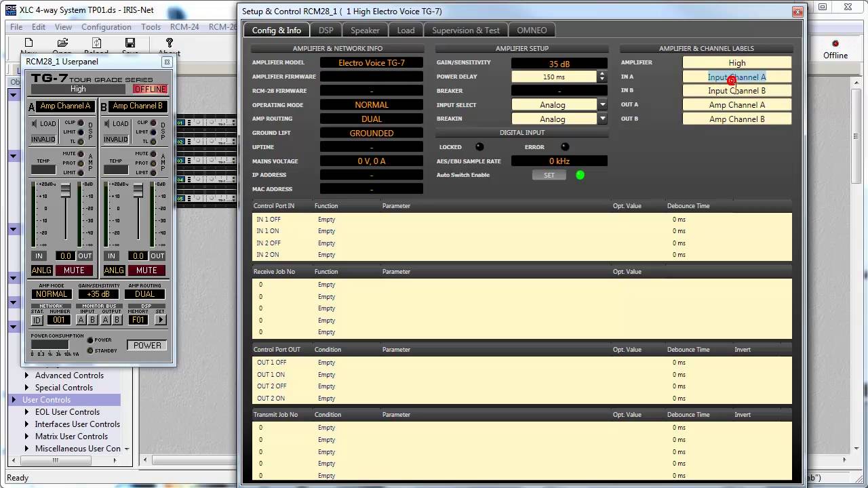Click the channel B level fader handle

138,190
